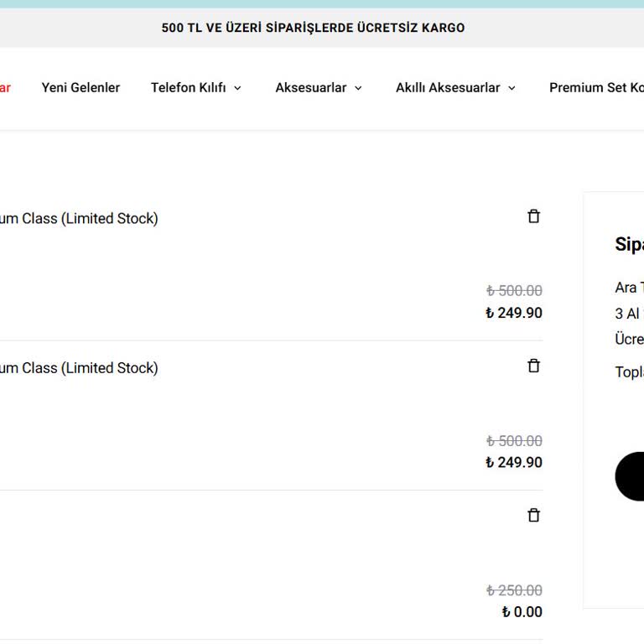644x644 pixels.
Task: Go to Yeni Gelenler menu item
Action: 80,87
